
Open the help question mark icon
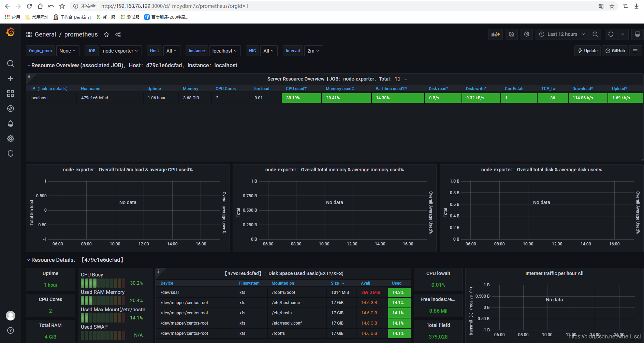coord(11,330)
